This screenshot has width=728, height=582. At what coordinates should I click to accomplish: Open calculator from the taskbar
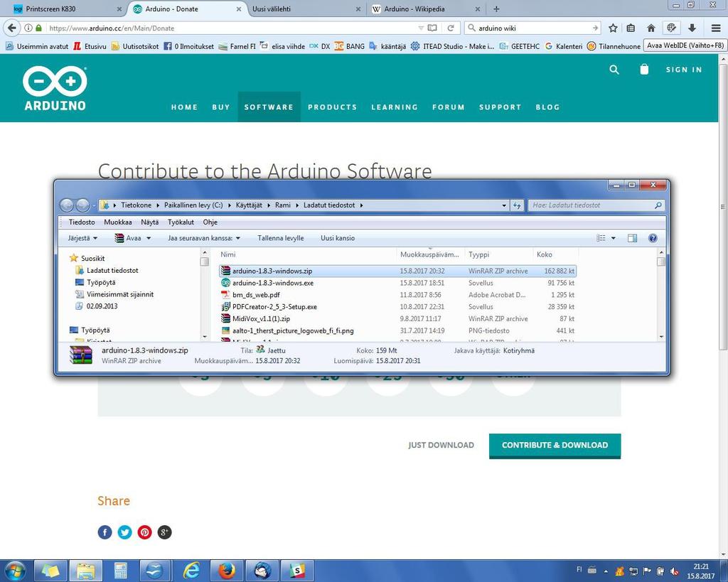[121, 571]
